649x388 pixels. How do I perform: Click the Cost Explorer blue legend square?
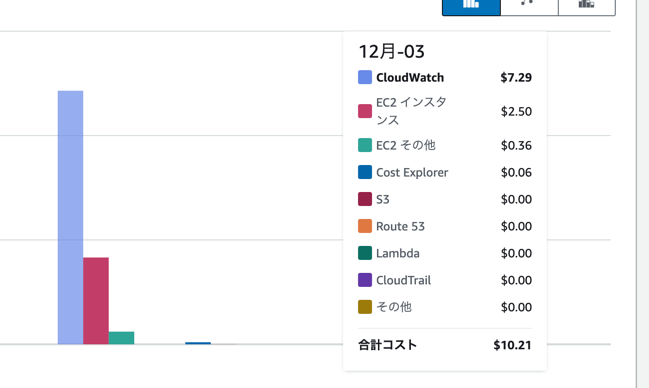click(x=365, y=172)
